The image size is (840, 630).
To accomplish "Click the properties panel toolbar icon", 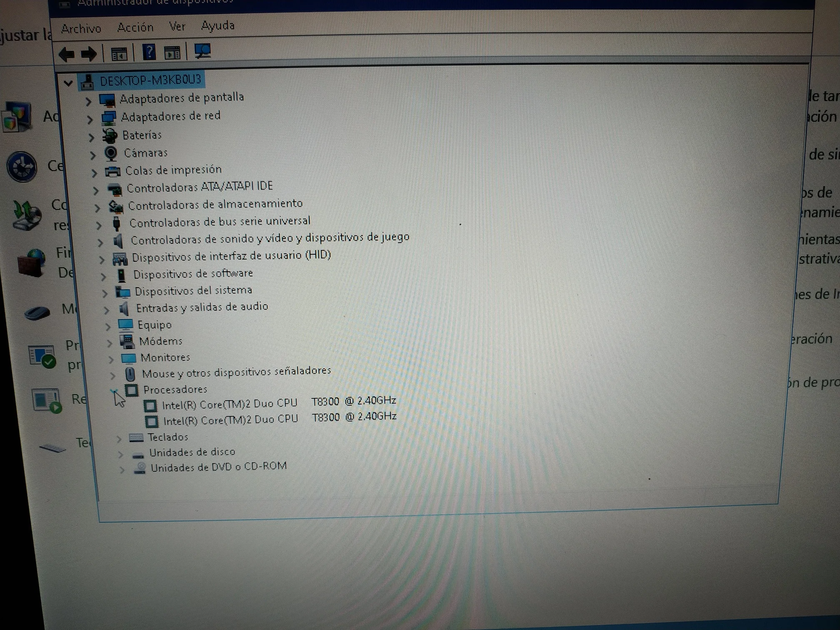I will 172,53.
